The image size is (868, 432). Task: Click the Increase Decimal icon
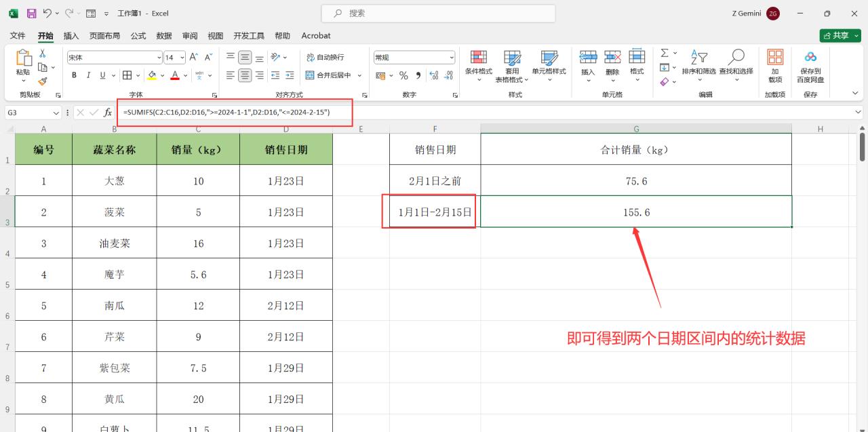[434, 75]
